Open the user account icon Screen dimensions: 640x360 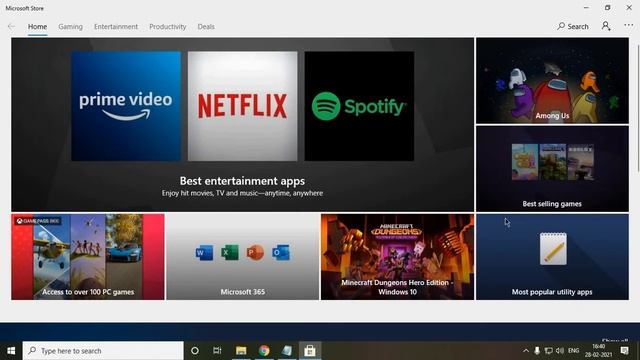(x=606, y=26)
